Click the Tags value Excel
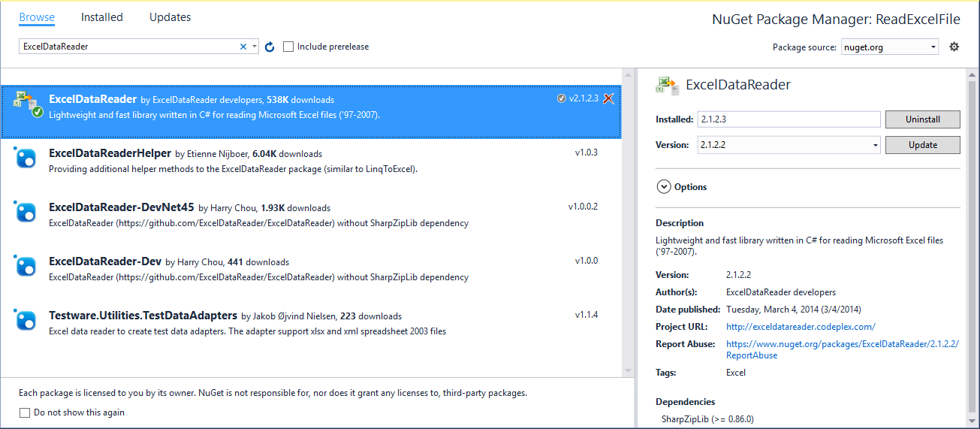This screenshot has width=980, height=429. (736, 373)
